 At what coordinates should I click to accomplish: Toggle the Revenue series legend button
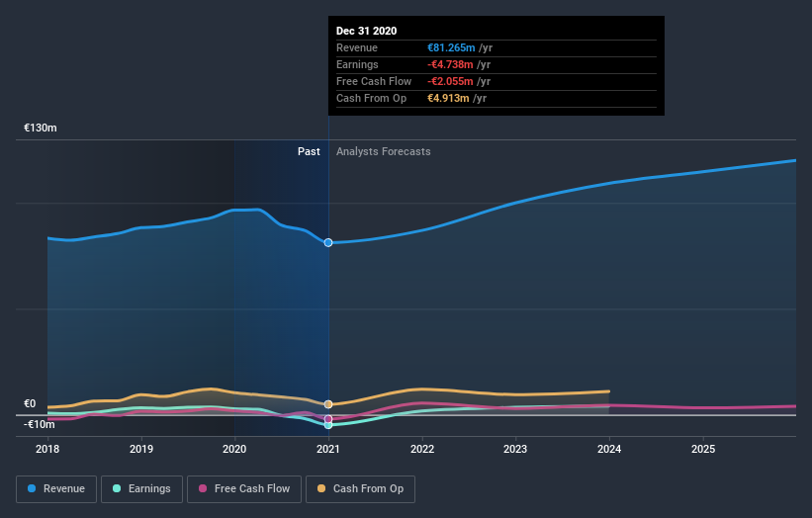pos(56,489)
